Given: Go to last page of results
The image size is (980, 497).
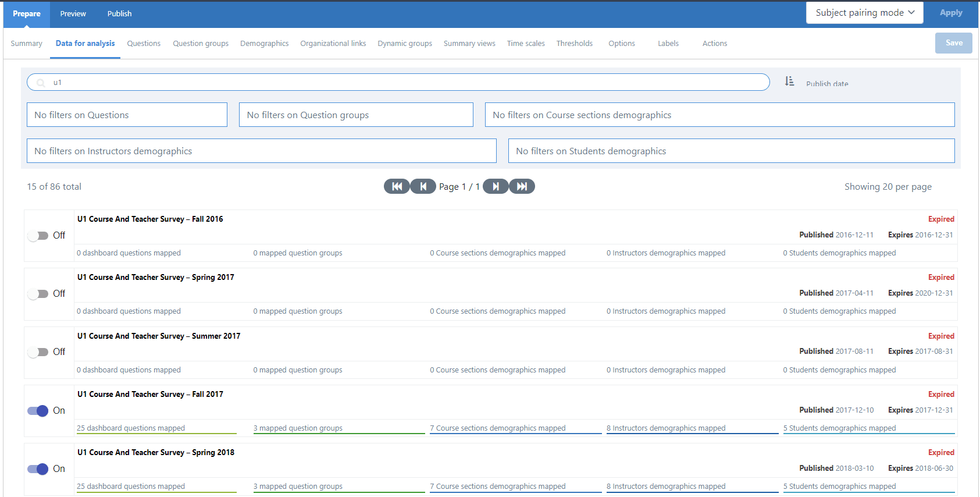Looking at the screenshot, I should click(x=522, y=186).
